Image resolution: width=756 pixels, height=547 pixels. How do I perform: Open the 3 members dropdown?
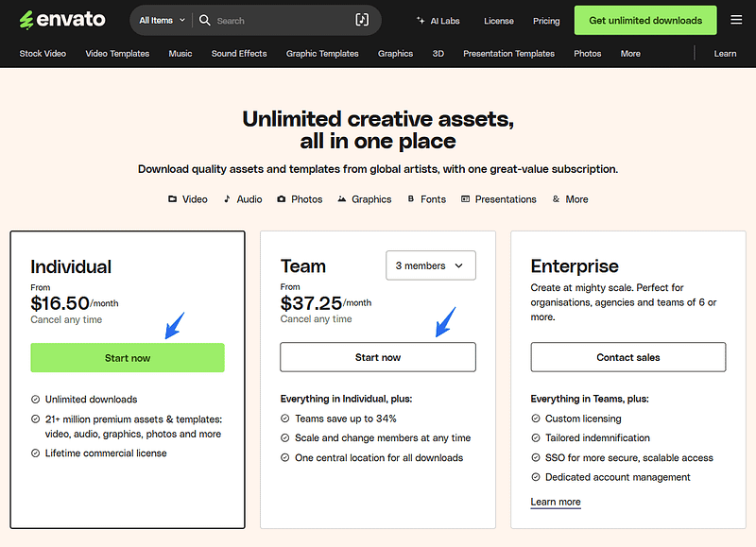click(x=430, y=265)
